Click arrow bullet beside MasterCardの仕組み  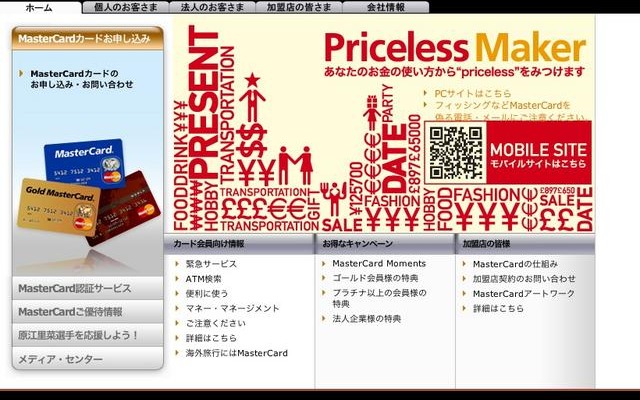pos(464,264)
